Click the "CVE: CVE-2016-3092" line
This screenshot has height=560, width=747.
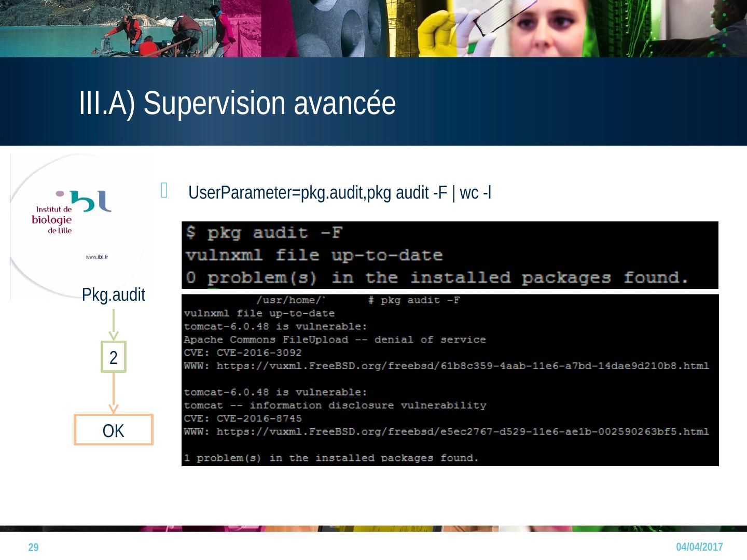click(x=243, y=353)
